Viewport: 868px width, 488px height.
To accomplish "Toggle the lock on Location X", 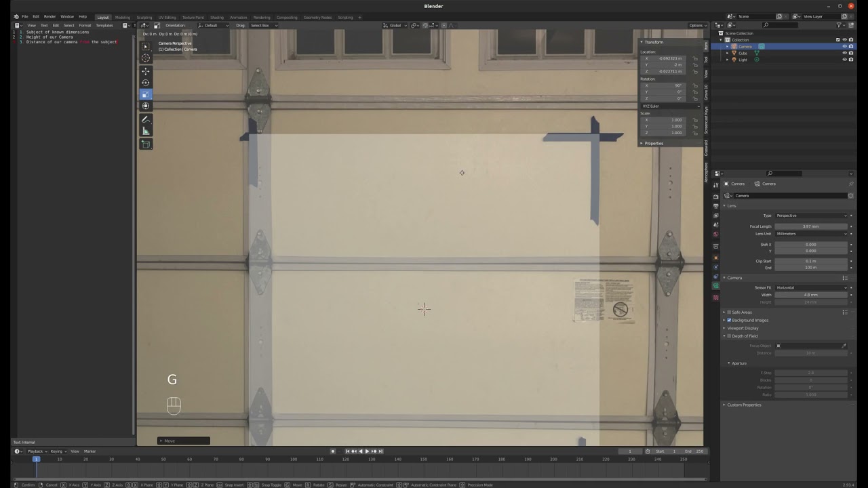I will 695,58.
